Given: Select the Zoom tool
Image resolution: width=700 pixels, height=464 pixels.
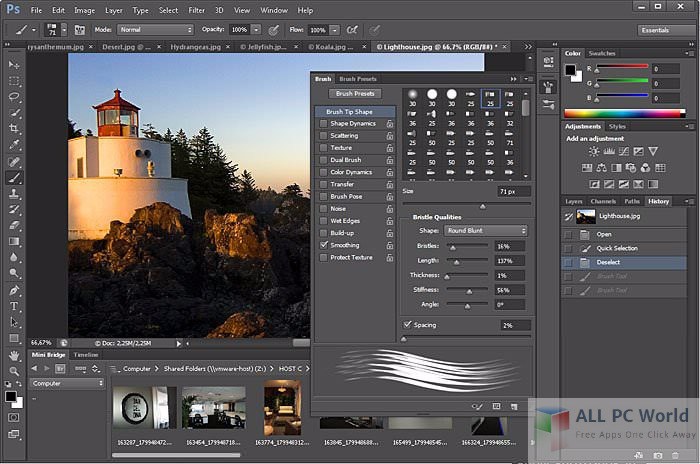Looking at the screenshot, I should tap(14, 371).
